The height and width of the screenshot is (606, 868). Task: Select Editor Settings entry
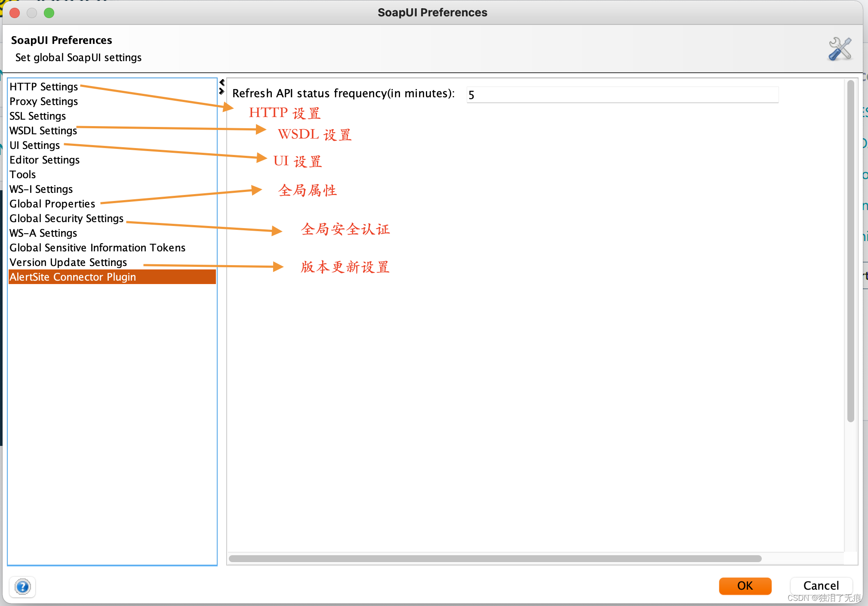(x=44, y=160)
